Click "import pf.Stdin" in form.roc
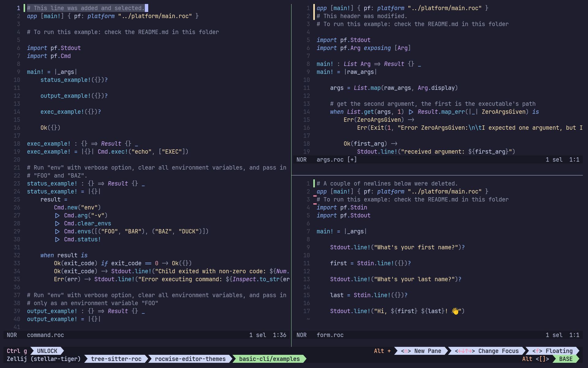The height and width of the screenshot is (368, 588). [x=342, y=207]
